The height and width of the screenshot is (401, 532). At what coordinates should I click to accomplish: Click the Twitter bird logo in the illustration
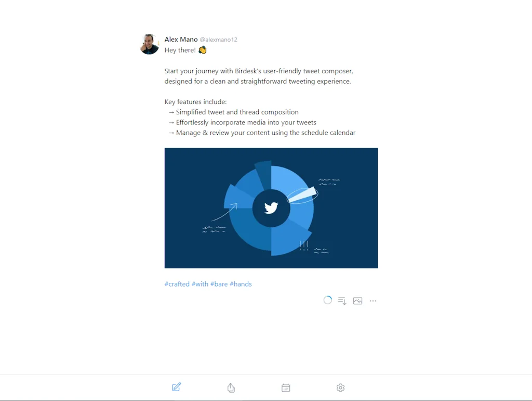[x=271, y=208]
